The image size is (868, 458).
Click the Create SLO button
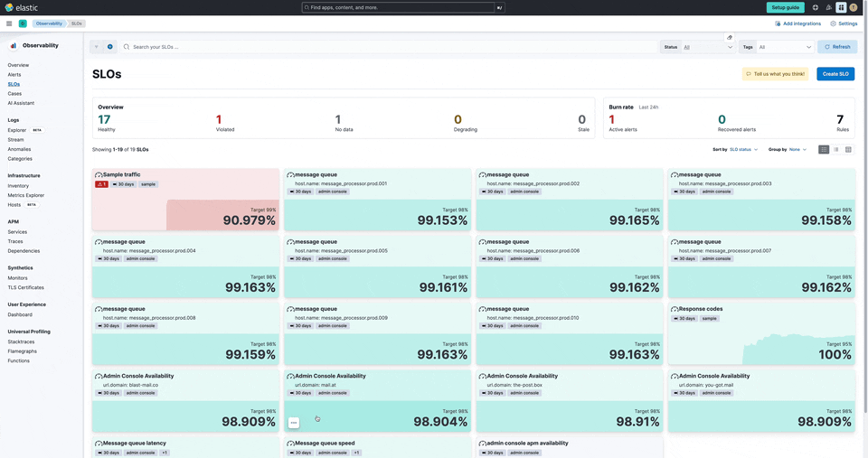[x=835, y=74]
